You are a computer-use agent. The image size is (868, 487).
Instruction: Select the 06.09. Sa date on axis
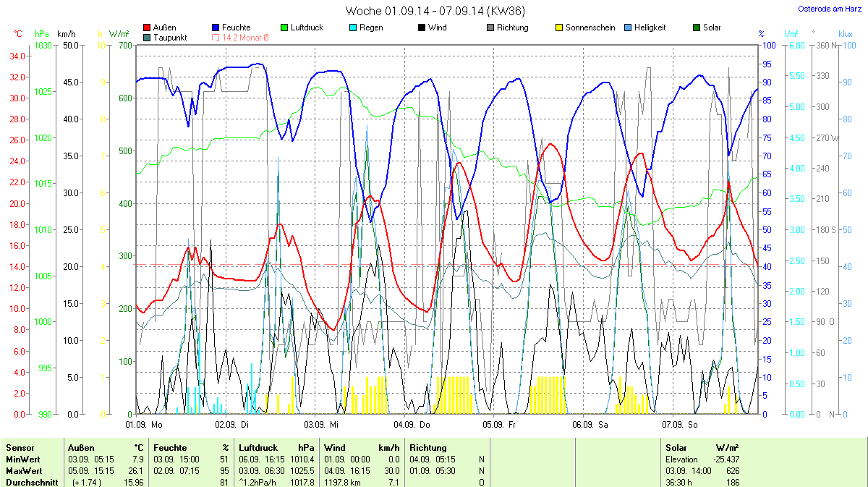(x=590, y=425)
